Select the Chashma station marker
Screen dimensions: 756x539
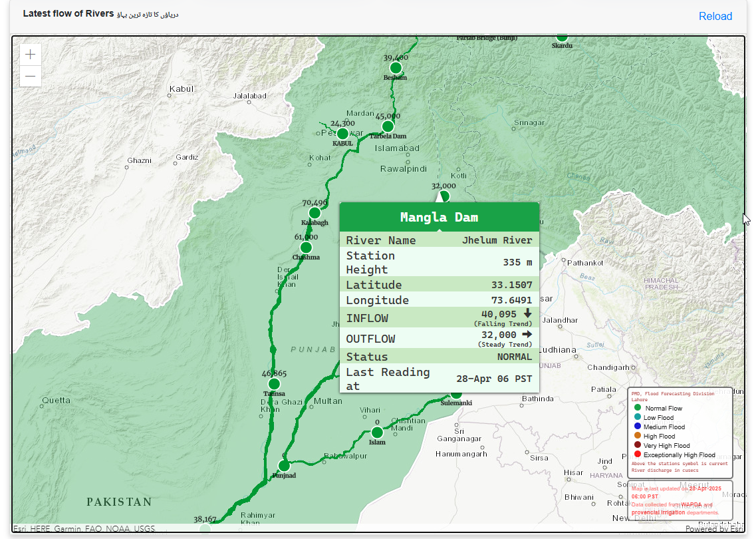coord(306,247)
